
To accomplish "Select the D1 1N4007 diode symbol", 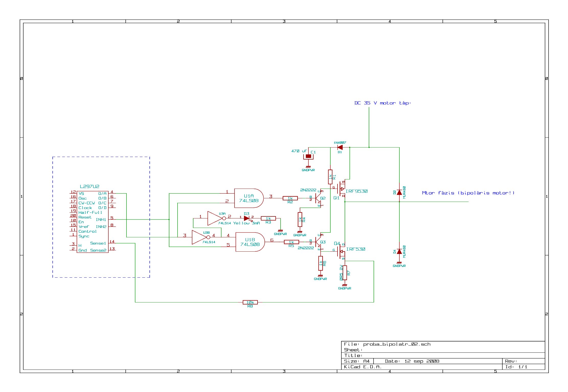I will [340, 148].
